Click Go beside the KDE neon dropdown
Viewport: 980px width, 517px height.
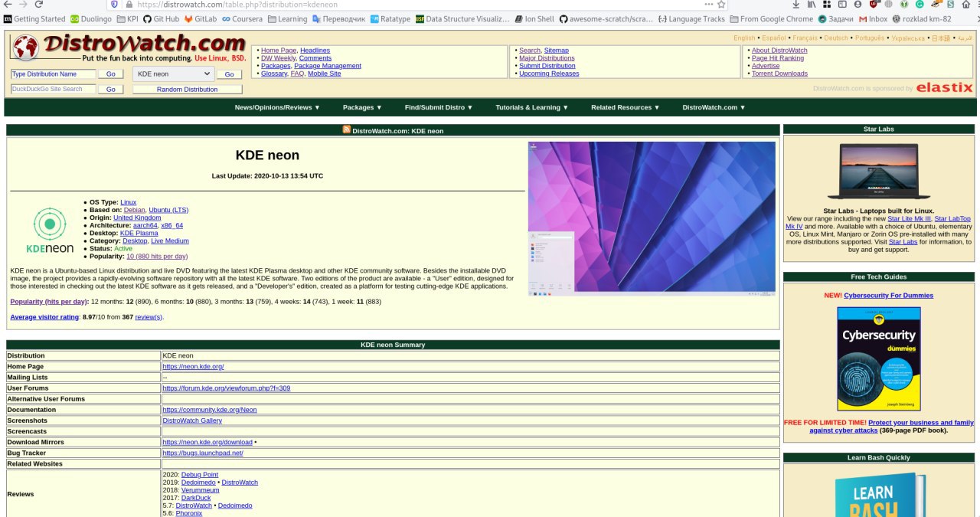tap(229, 74)
